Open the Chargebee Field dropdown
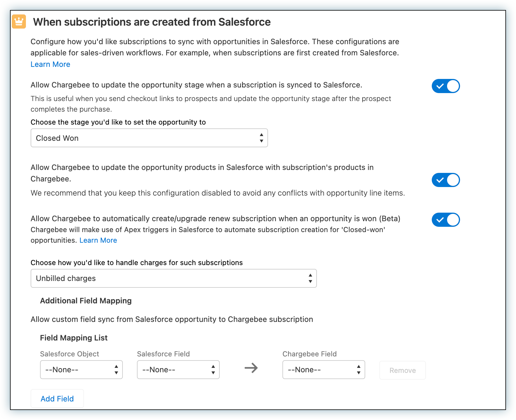516x420 pixels. [324, 370]
